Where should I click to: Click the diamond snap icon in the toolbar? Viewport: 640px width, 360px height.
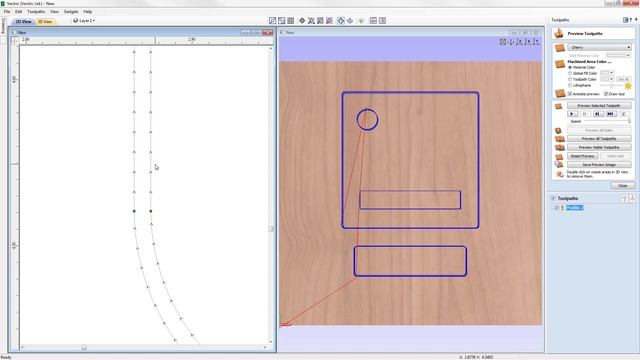302,20
